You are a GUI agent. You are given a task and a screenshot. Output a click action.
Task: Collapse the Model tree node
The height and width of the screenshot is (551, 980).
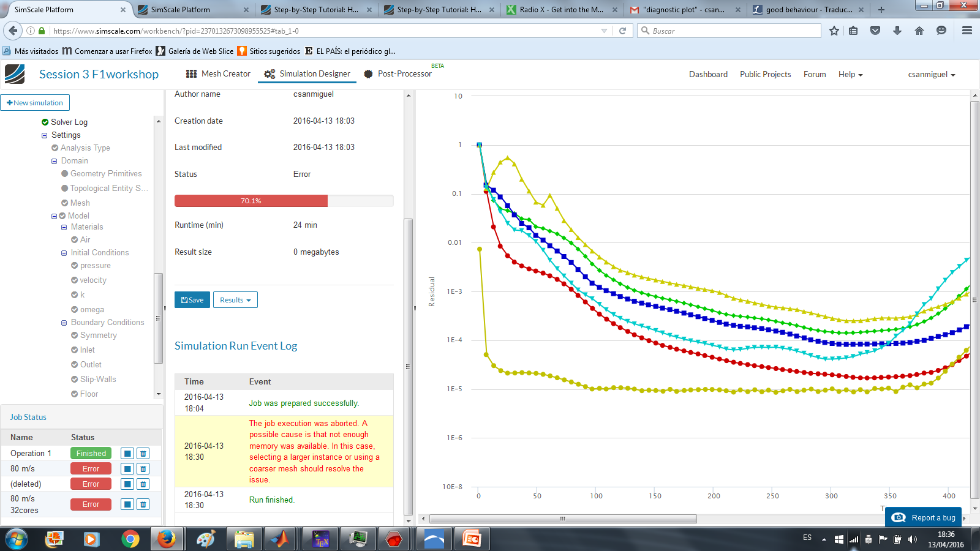pos(54,216)
